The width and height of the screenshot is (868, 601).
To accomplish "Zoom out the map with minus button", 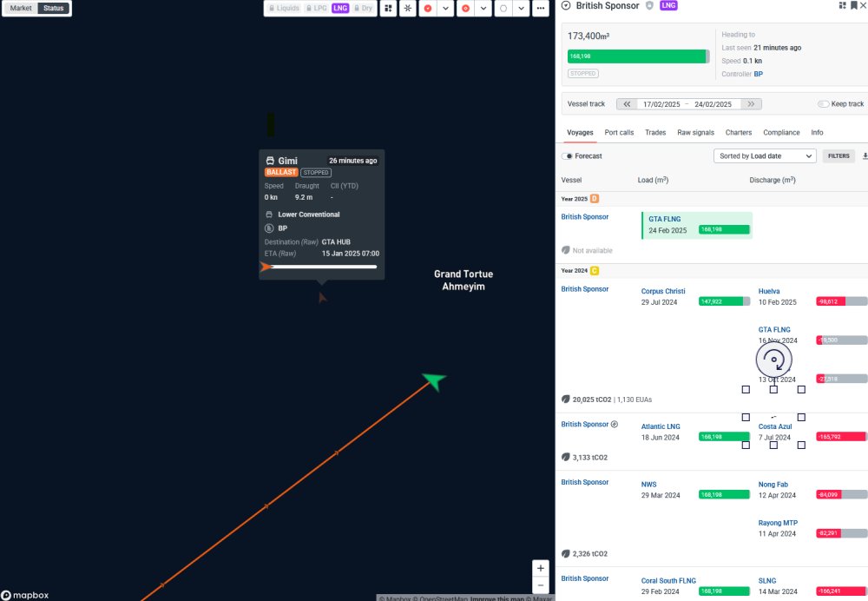I will (540, 585).
